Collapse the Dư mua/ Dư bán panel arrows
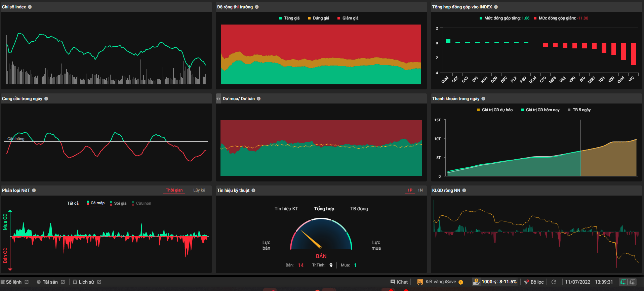 218,99
